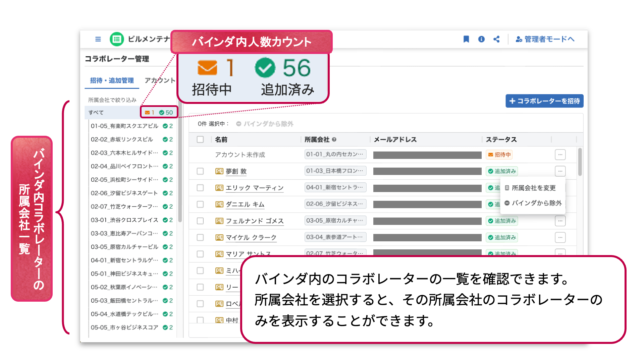Tick checkbox for フェルナンド ゴメス row
Viewport: 644px width, 362px height.
pos(200,221)
